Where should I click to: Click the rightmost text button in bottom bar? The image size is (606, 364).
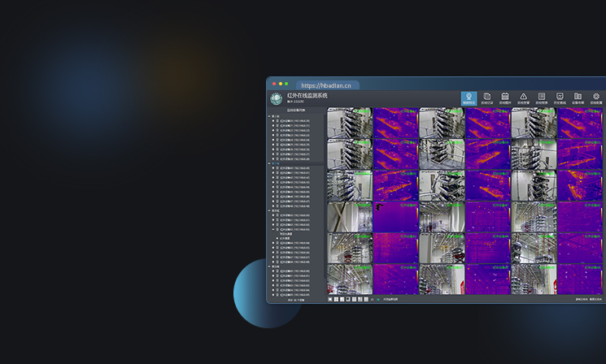pyautogui.click(x=596, y=299)
